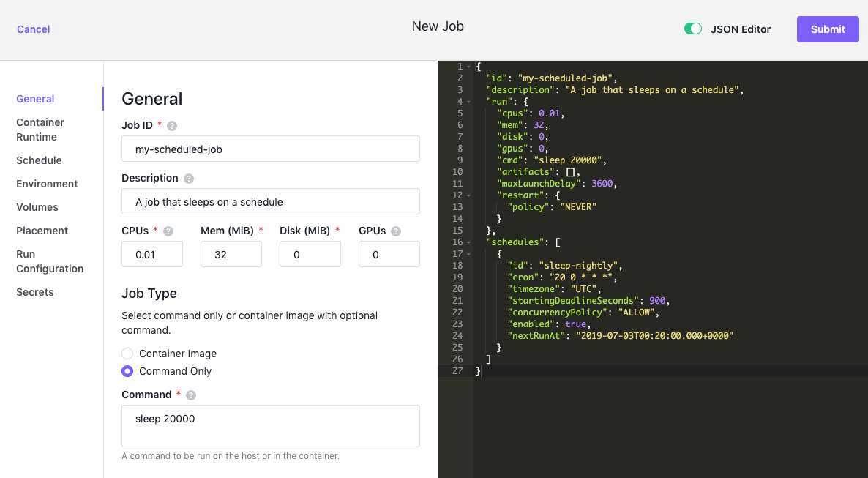Image resolution: width=868 pixels, height=478 pixels.
Task: Click the Description help icon
Action: click(189, 179)
